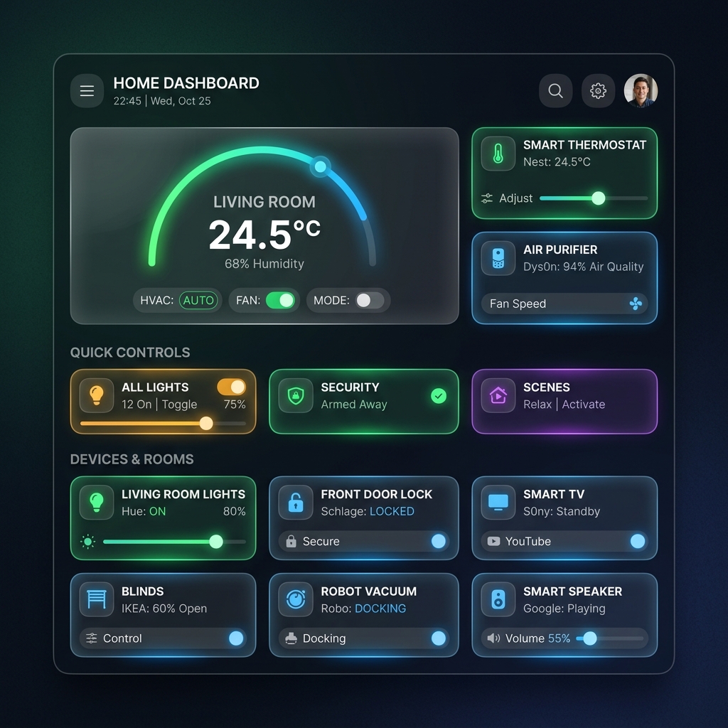Click the Air Purifier device icon
This screenshot has width=728, height=728.
click(498, 258)
